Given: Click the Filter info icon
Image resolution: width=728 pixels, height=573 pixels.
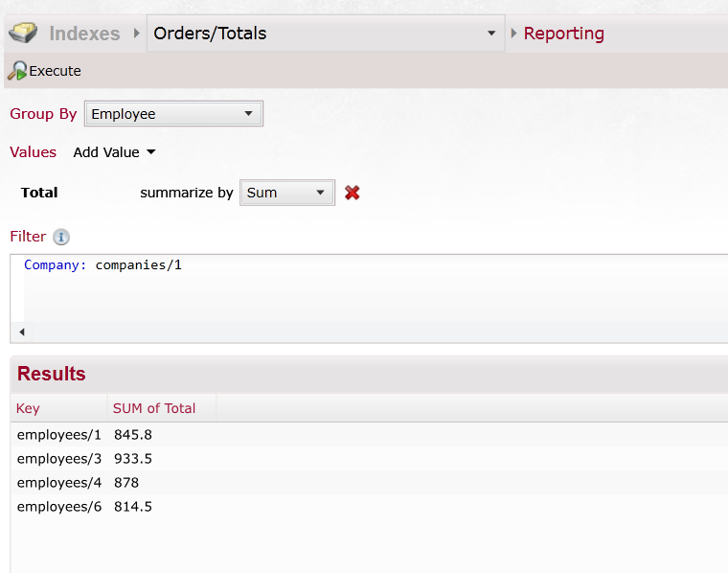Looking at the screenshot, I should pos(61,237).
